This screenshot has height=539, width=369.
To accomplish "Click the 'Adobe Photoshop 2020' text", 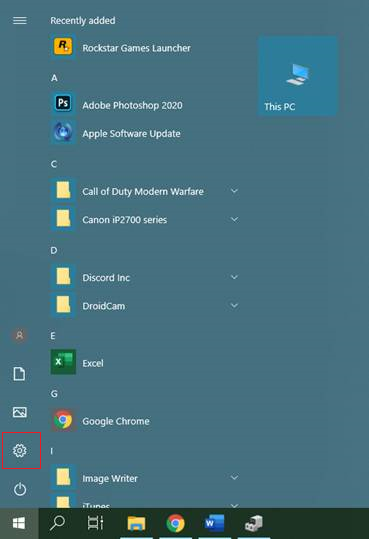I will click(132, 105).
